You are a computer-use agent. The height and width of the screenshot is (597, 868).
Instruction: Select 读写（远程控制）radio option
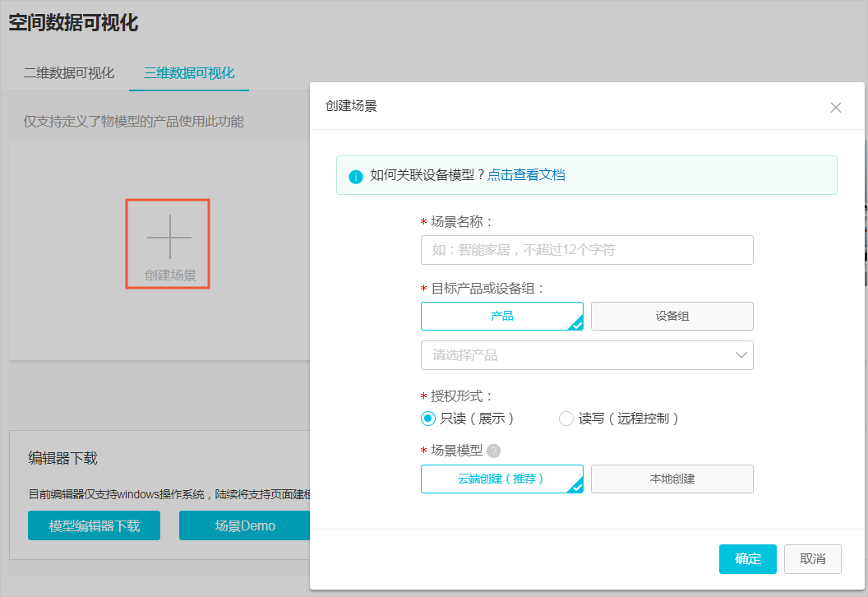click(x=566, y=419)
